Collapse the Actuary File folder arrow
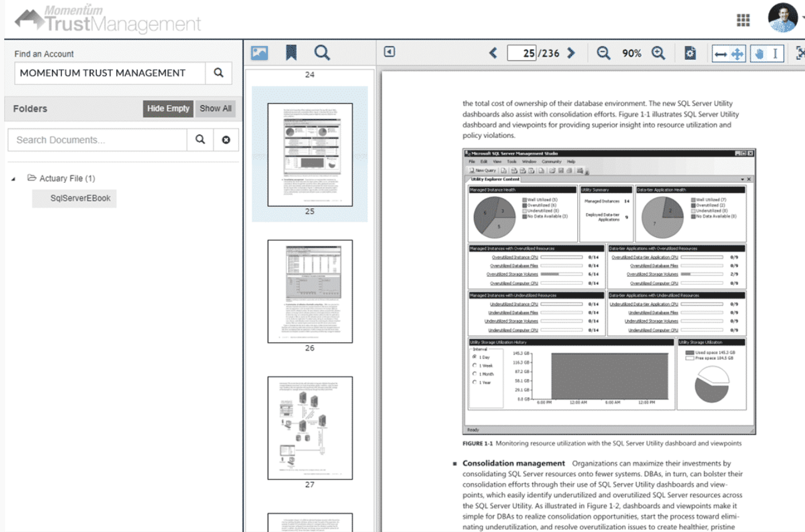This screenshot has height=532, width=805. click(14, 179)
